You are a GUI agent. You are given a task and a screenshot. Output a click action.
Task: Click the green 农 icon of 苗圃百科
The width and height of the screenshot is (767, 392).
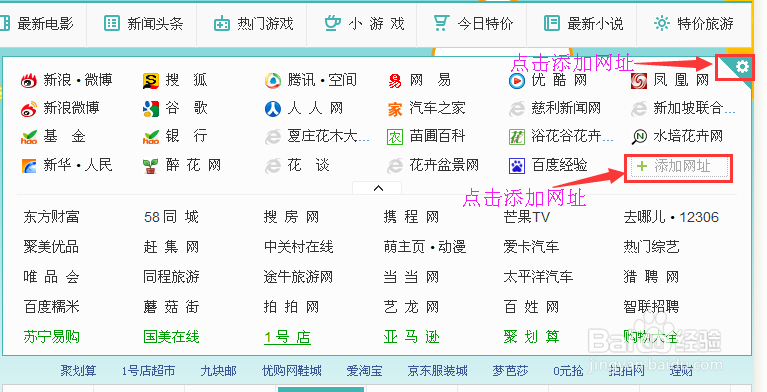(x=395, y=138)
